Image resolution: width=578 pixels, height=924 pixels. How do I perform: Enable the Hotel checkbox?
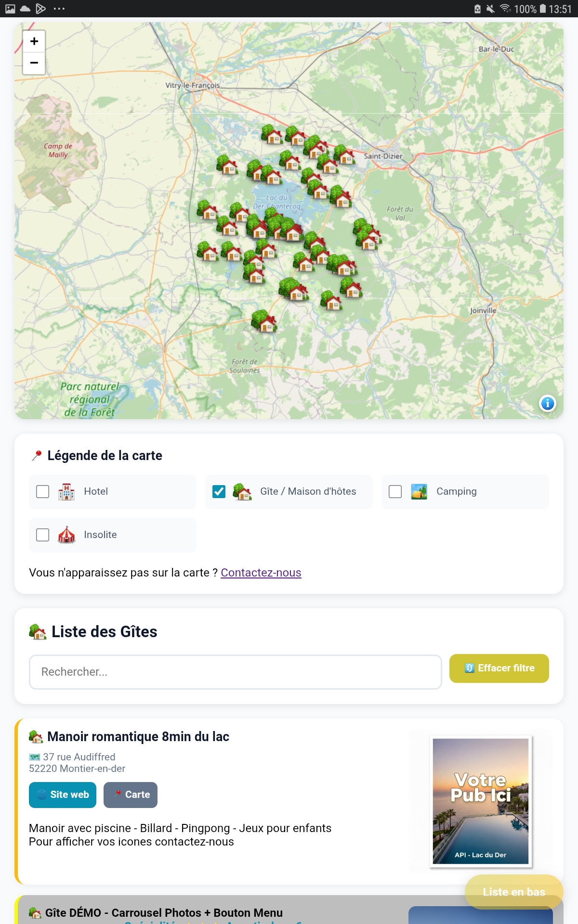pos(43,491)
